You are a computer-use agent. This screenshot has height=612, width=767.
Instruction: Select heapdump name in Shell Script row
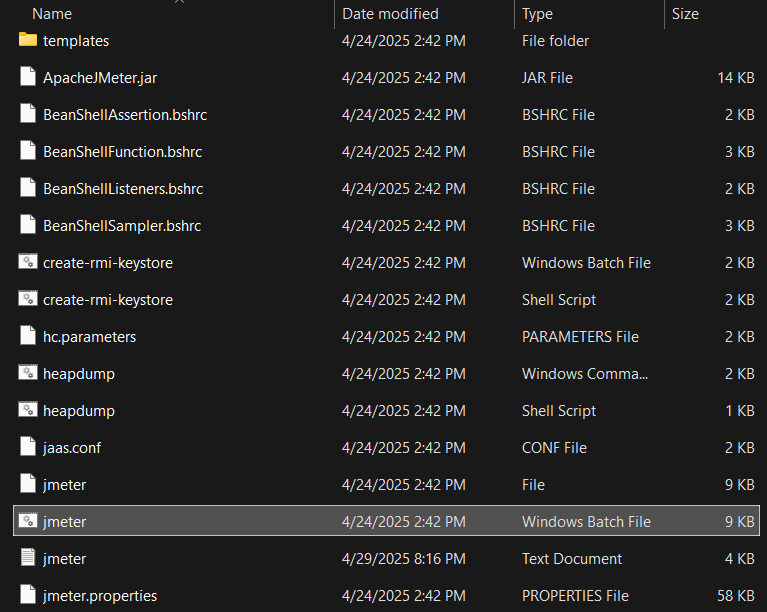(79, 411)
